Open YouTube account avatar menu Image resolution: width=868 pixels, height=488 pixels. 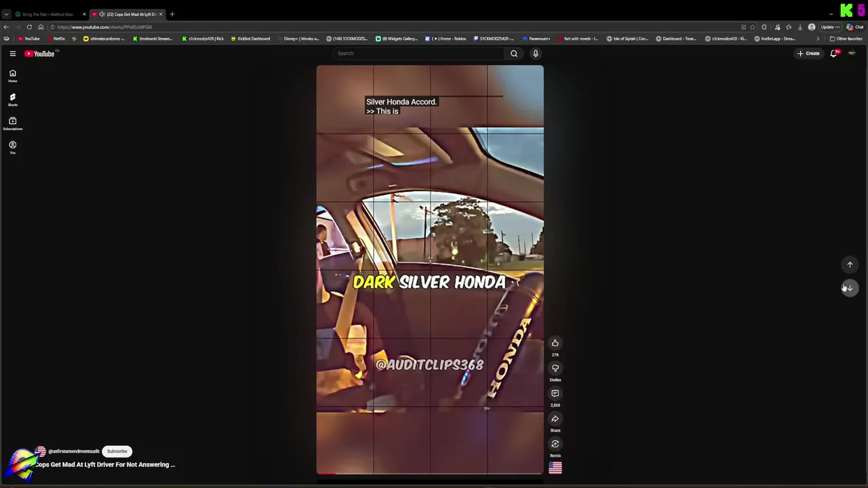[852, 54]
